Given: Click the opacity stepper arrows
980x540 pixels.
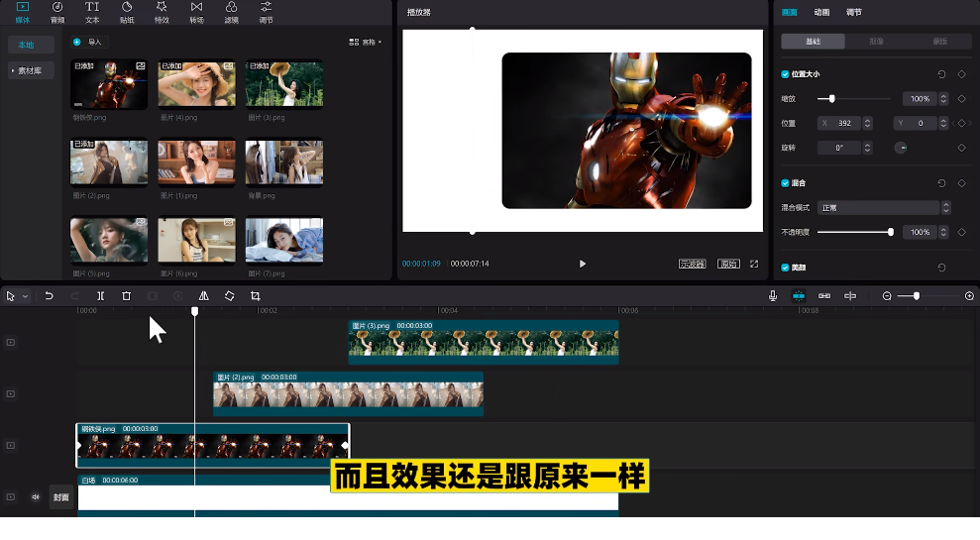Looking at the screenshot, I should (x=943, y=232).
